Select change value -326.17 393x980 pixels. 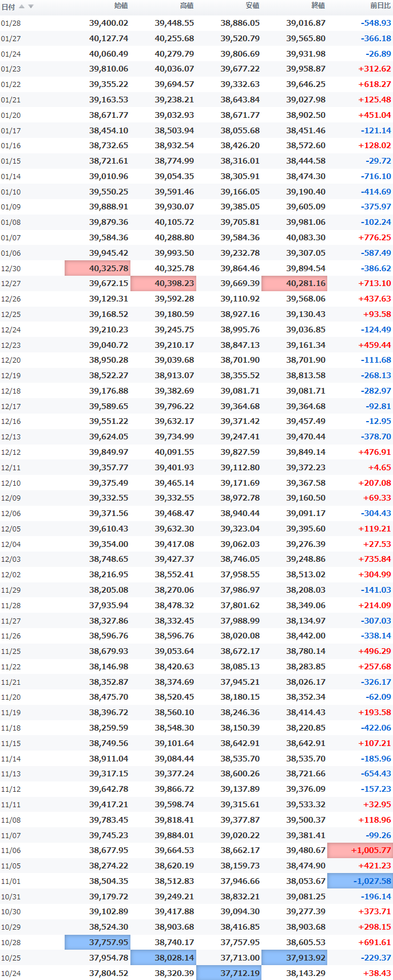pyautogui.click(x=376, y=682)
